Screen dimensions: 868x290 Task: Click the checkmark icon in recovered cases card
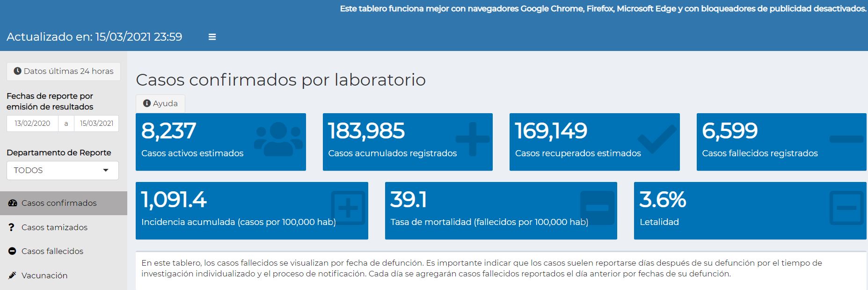click(657, 139)
